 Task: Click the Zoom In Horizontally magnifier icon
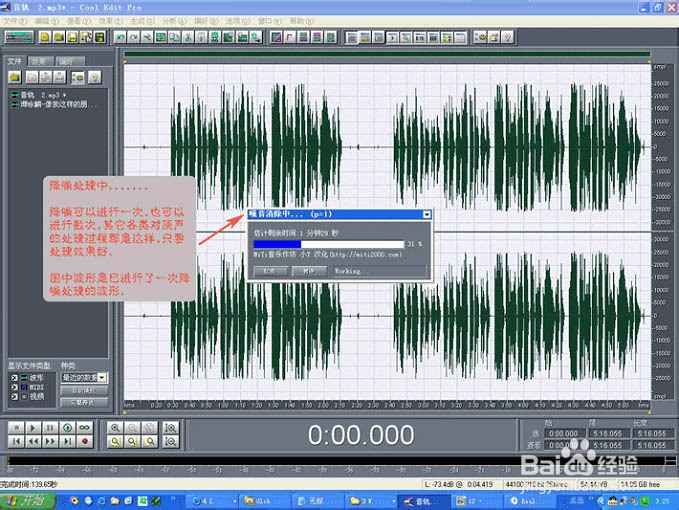(x=115, y=428)
